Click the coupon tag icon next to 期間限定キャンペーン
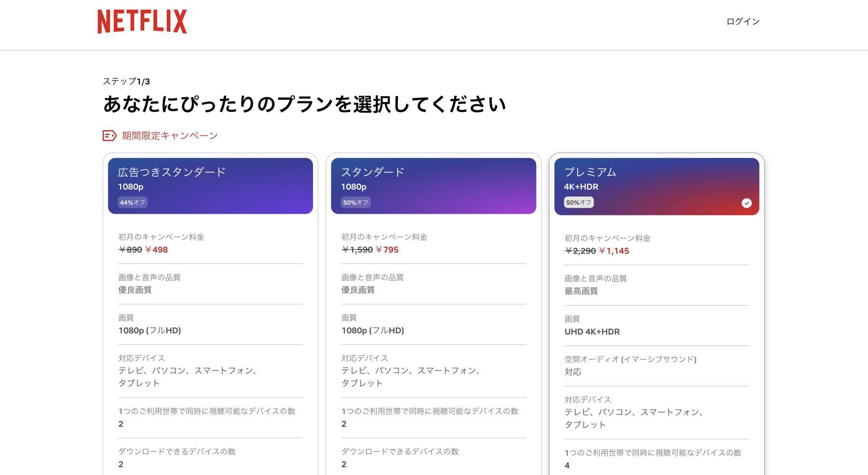 point(109,136)
